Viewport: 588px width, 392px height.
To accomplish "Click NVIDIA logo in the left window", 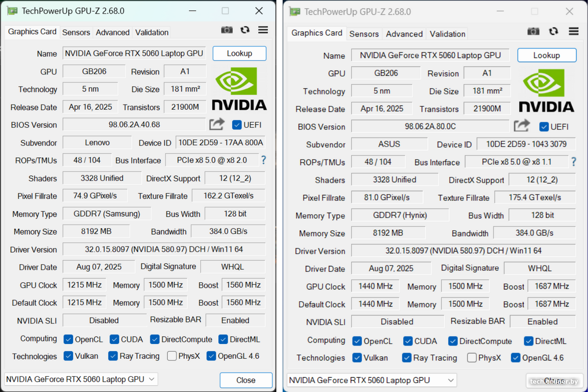I will 239,90.
